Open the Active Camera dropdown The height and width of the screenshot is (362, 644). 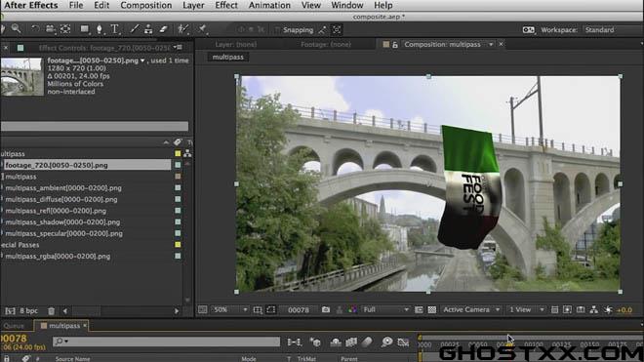pos(471,310)
